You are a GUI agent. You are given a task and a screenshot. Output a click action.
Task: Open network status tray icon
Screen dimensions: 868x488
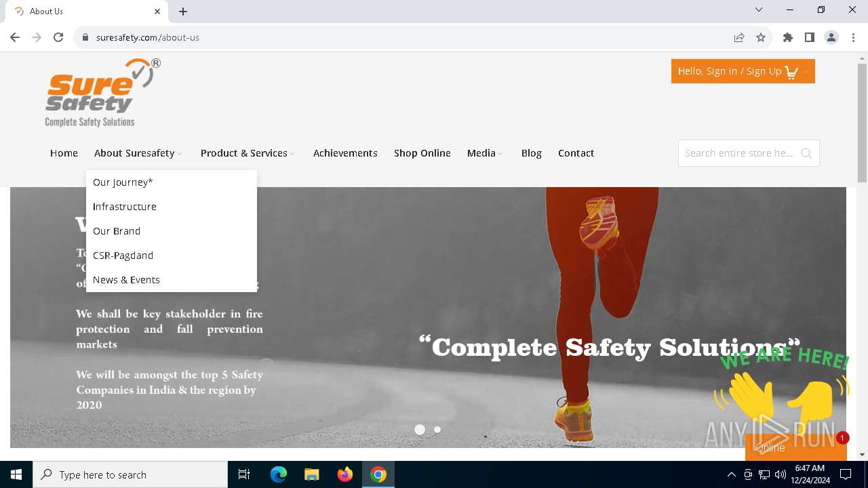[764, 474]
